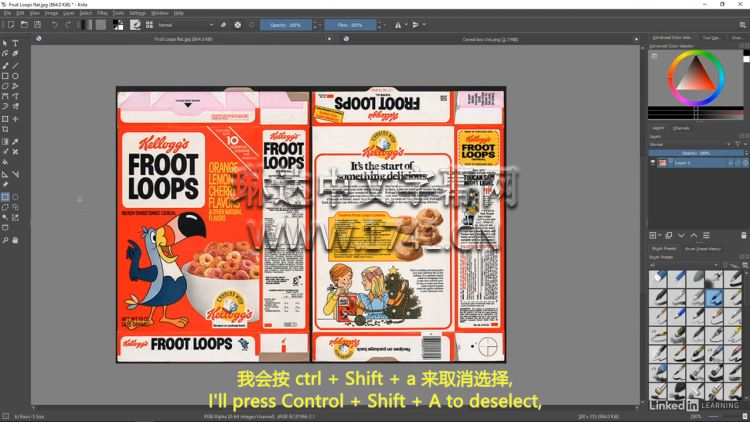Viewport: 750px width, 422px height.
Task: Select the Move tool crosshair icon
Action: point(15,119)
